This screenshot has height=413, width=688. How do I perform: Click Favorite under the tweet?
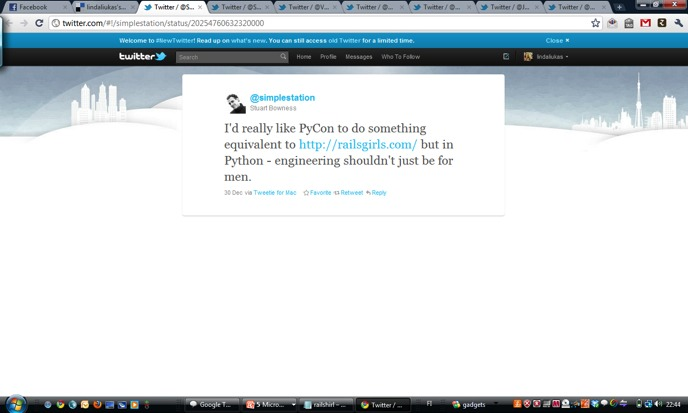click(321, 193)
